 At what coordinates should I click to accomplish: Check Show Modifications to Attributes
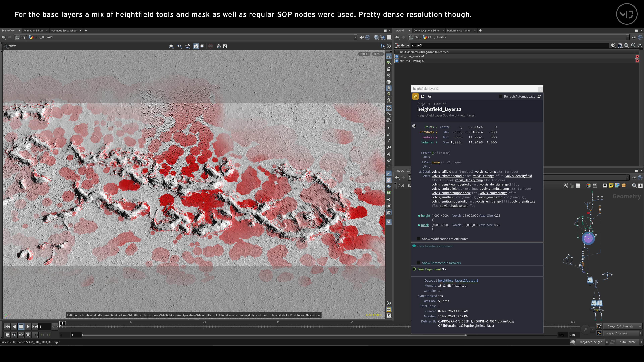click(419, 239)
